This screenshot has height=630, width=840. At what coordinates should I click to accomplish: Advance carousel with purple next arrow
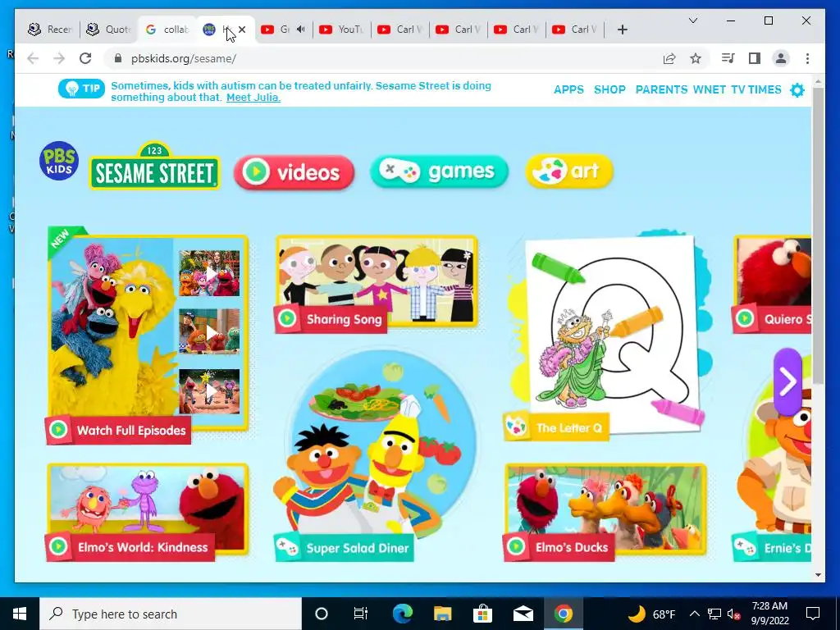787,381
